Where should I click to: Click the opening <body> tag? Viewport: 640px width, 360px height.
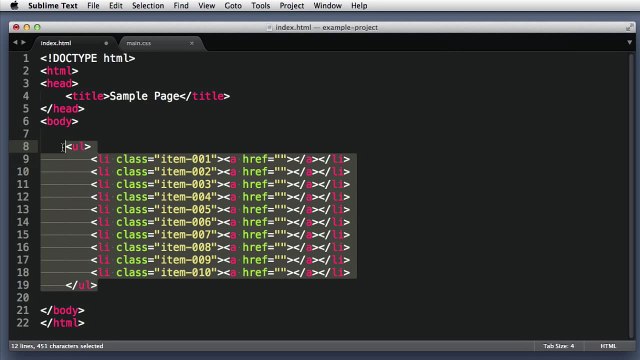(59, 122)
